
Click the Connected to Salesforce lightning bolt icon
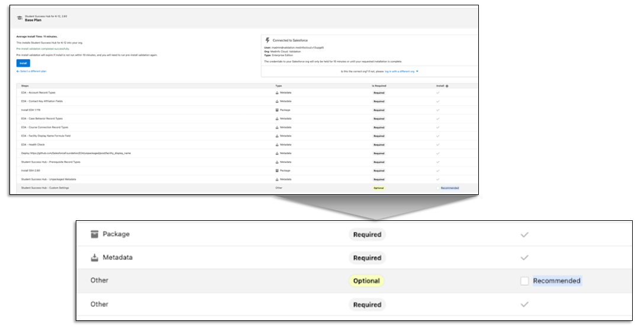coord(268,40)
